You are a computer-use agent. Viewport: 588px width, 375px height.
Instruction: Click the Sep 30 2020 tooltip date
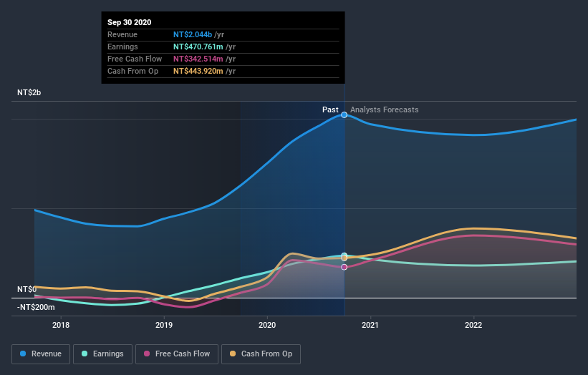tap(130, 22)
